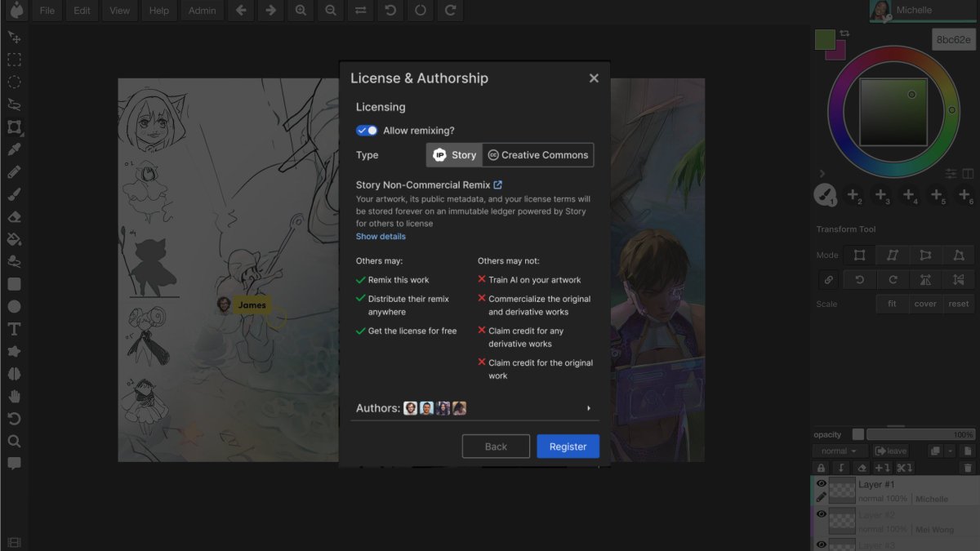Select Layer #1 thumbnail
Screen dimensions: 980x551
click(842, 491)
